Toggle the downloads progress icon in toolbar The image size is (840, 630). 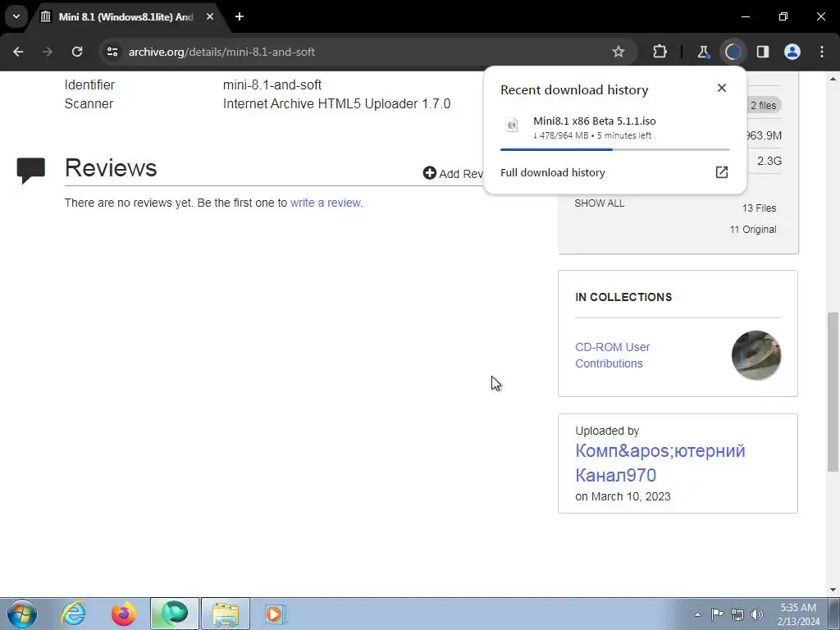pos(733,52)
